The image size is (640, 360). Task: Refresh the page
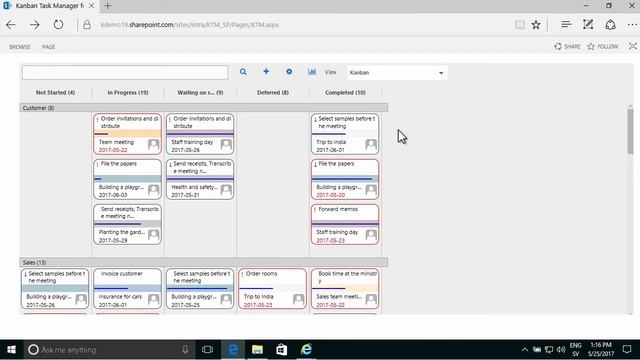pos(58,25)
